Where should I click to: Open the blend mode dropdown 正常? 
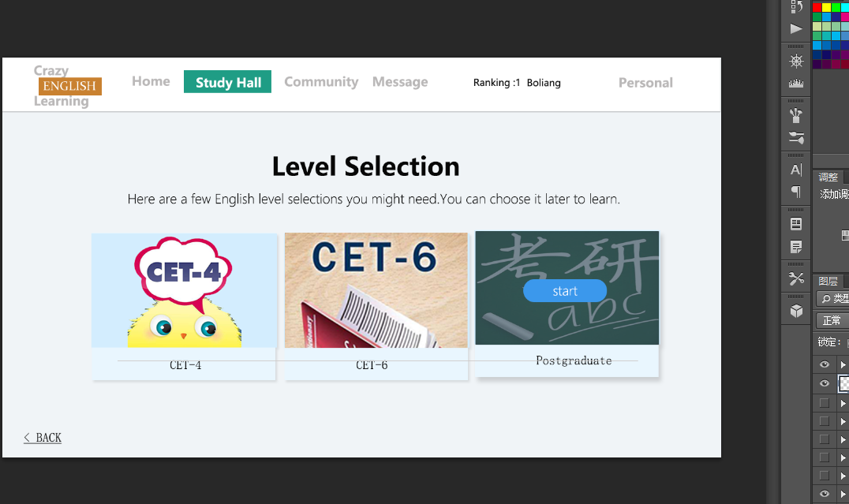[832, 320]
